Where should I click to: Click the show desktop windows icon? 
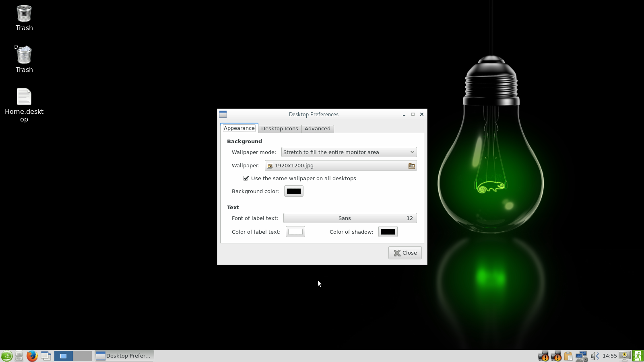click(x=46, y=356)
